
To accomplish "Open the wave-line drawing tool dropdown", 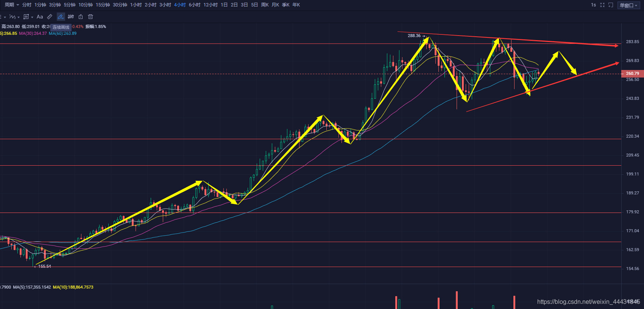I will click(x=14, y=17).
